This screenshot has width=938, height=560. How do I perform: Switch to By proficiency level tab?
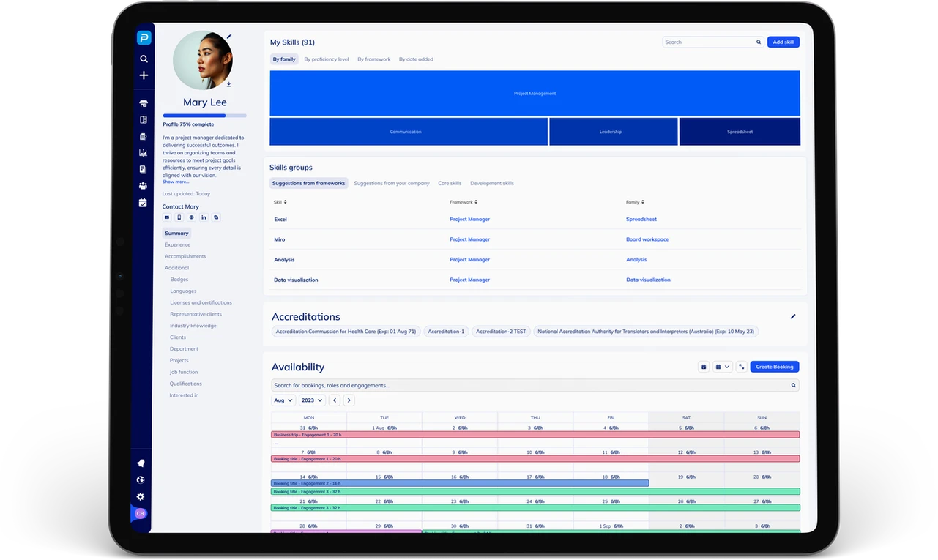tap(326, 59)
